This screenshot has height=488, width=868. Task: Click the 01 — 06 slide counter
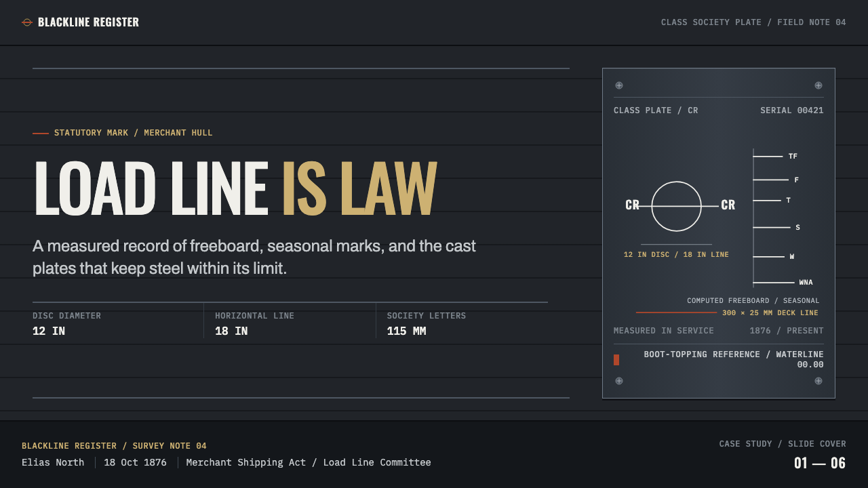[820, 464]
